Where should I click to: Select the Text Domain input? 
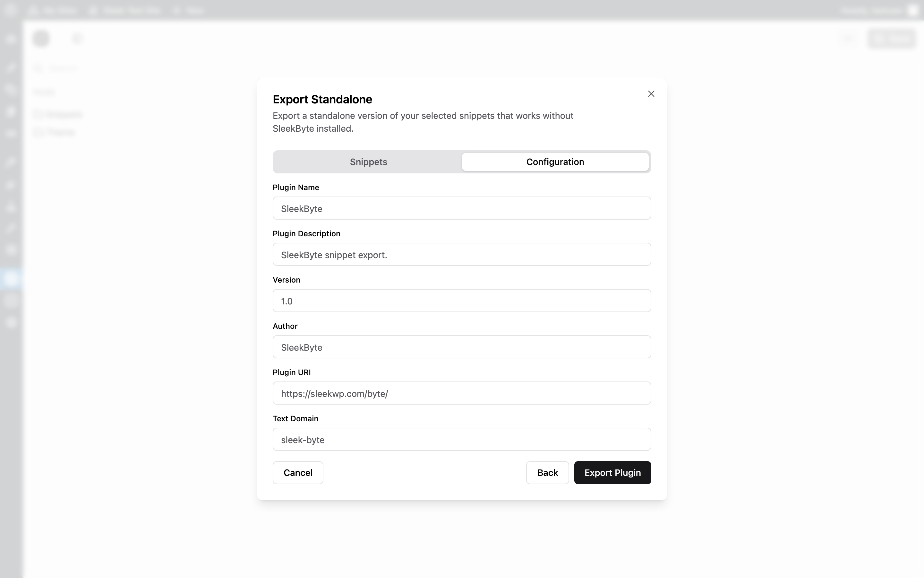pos(462,440)
